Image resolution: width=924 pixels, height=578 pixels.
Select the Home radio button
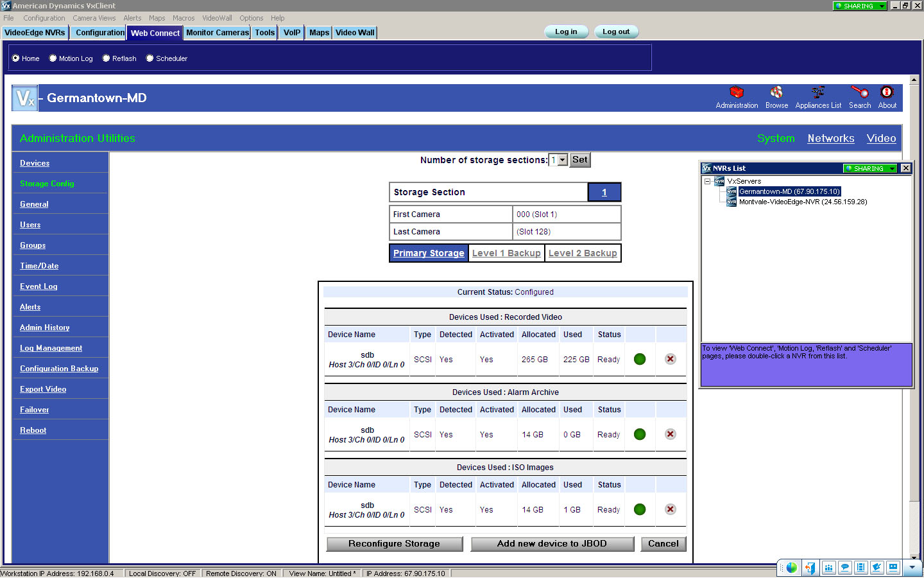pos(16,58)
